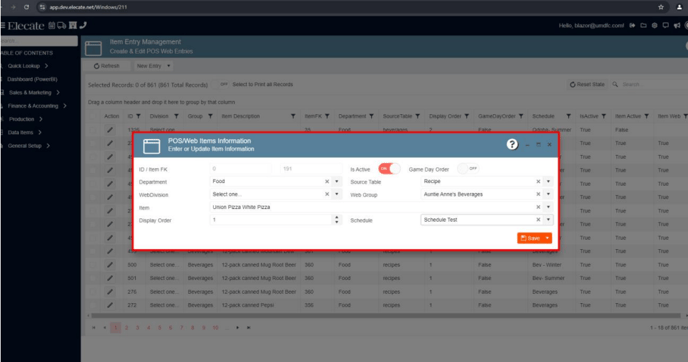This screenshot has width=688, height=362.
Task: Filter the Group column
Action: coord(210,116)
